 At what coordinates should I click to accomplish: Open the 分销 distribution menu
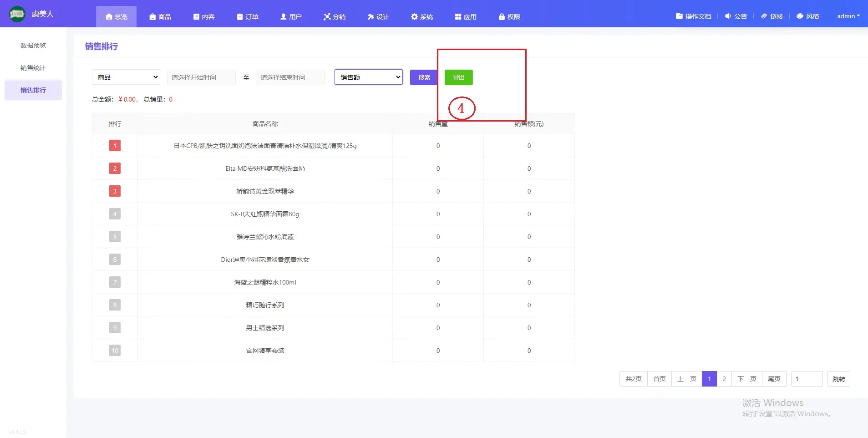coord(335,17)
